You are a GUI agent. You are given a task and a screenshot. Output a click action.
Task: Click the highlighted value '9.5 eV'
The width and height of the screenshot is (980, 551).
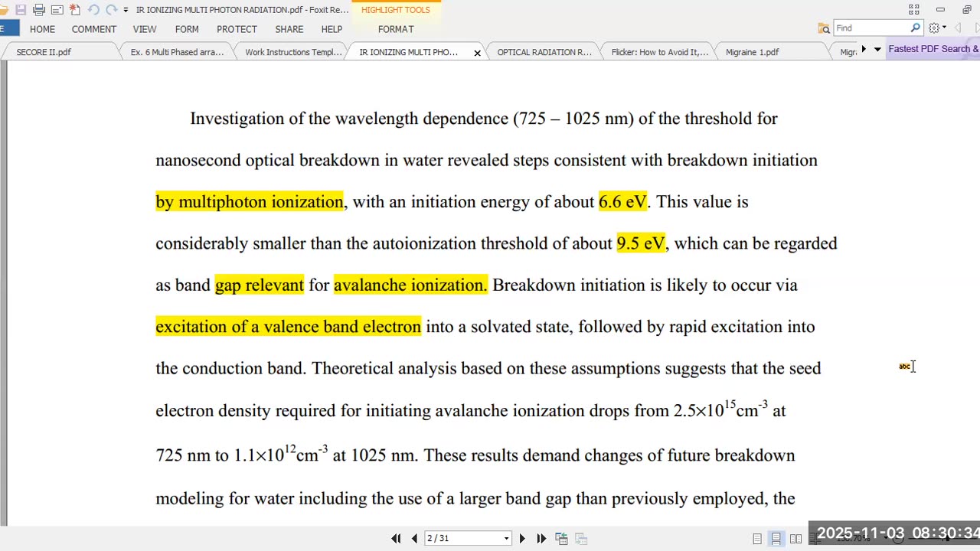click(x=641, y=243)
